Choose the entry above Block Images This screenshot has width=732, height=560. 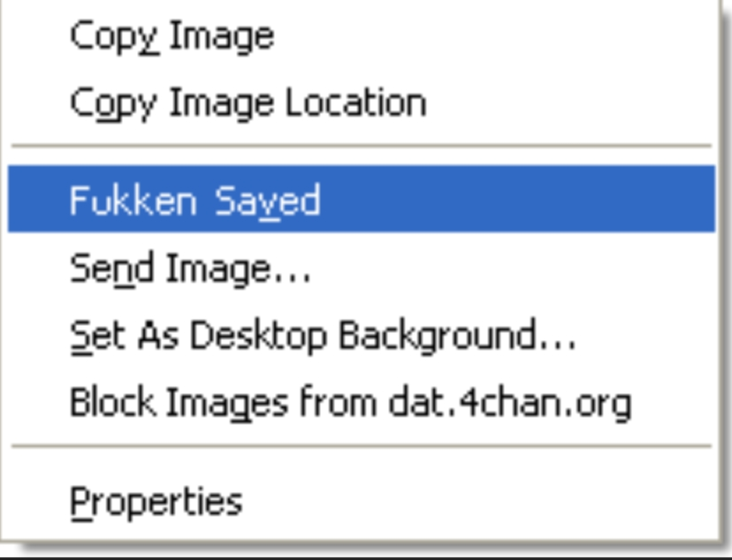click(x=362, y=336)
